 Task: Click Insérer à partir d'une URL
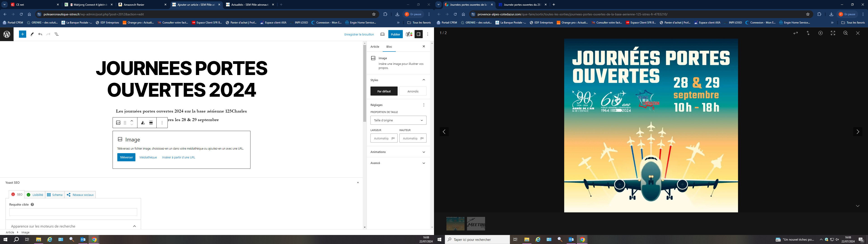(x=179, y=157)
